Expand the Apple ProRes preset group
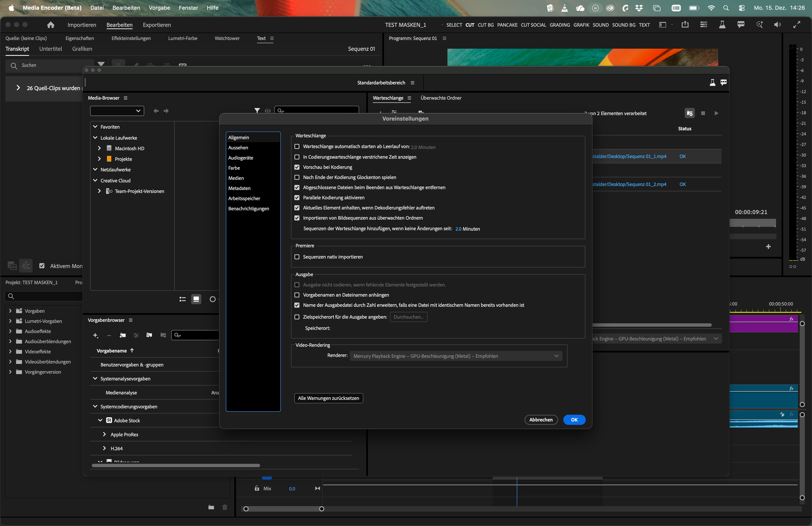The image size is (812, 526). [x=104, y=434]
